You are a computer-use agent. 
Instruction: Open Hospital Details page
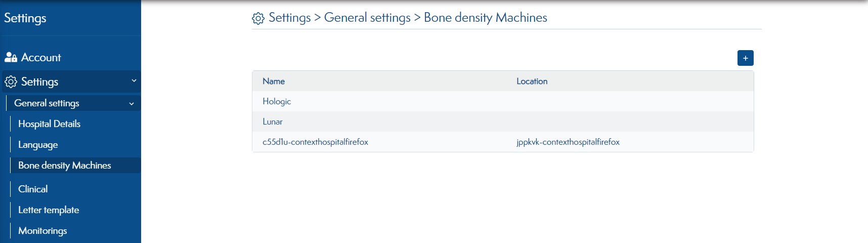49,124
